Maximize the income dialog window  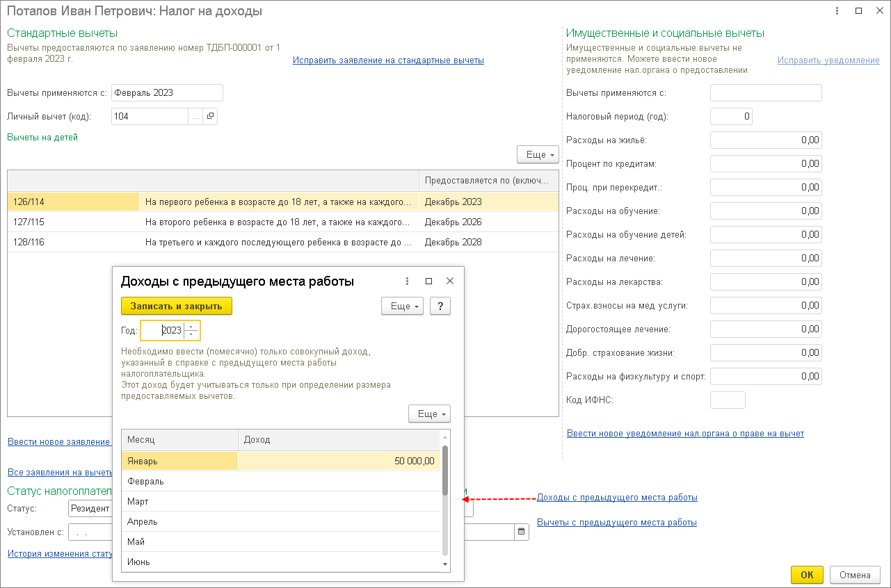point(428,281)
